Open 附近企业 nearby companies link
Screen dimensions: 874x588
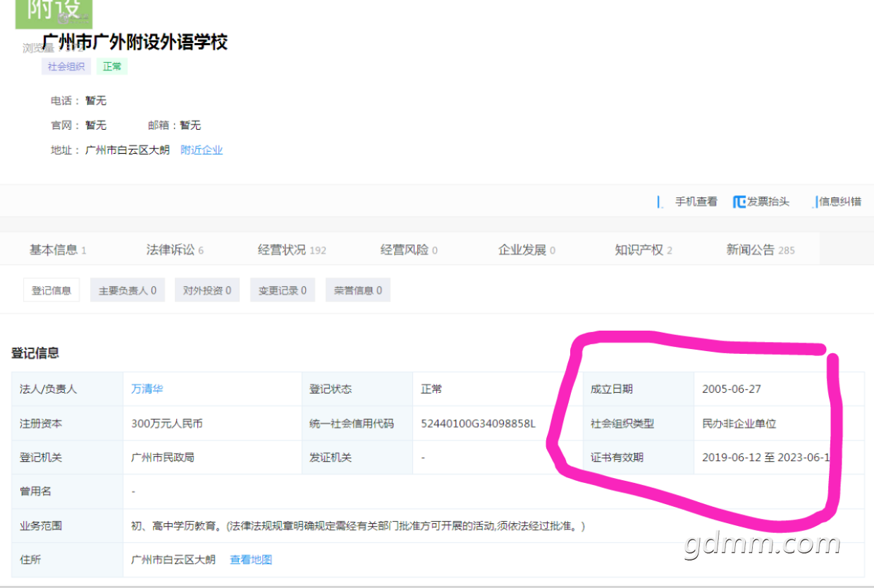pos(202,150)
